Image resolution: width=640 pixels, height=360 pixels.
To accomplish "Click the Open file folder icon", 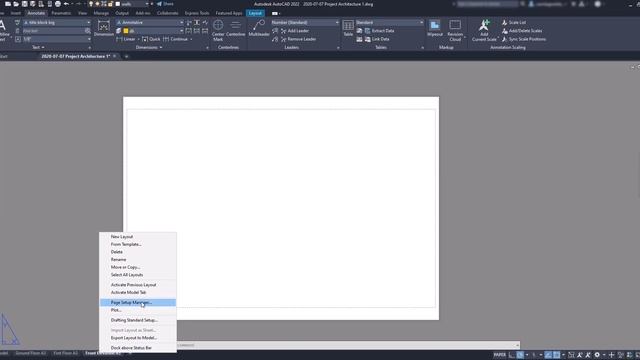I will click(16, 4).
